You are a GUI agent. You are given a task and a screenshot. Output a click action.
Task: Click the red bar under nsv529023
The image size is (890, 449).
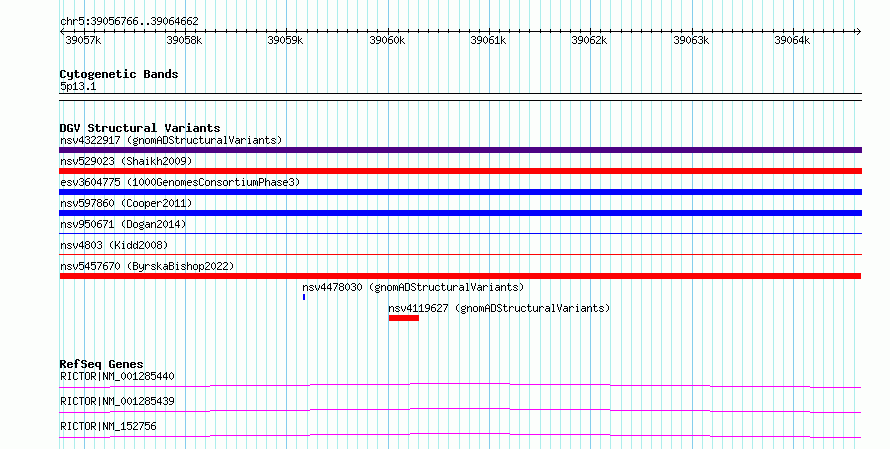click(460, 171)
